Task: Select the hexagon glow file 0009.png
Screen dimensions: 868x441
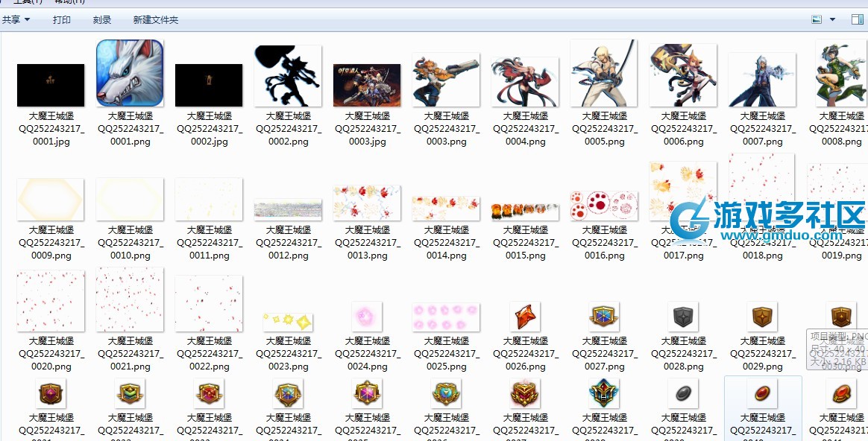Action: tap(51, 199)
